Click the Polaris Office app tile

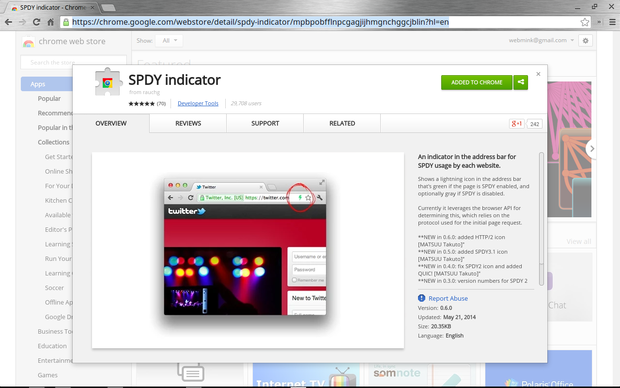click(x=539, y=368)
